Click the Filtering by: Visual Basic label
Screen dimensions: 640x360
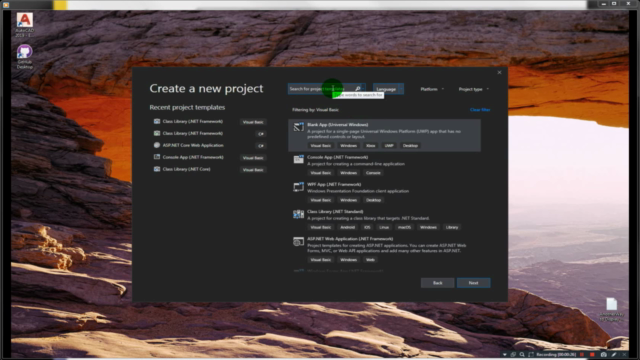click(315, 110)
